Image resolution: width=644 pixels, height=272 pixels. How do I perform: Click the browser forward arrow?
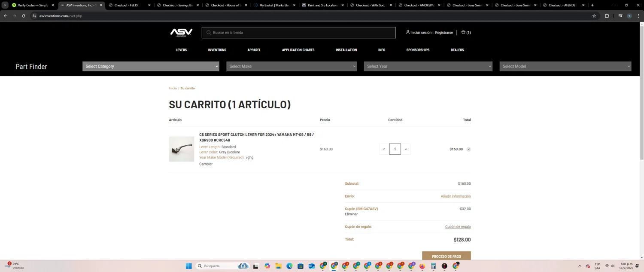15,16
